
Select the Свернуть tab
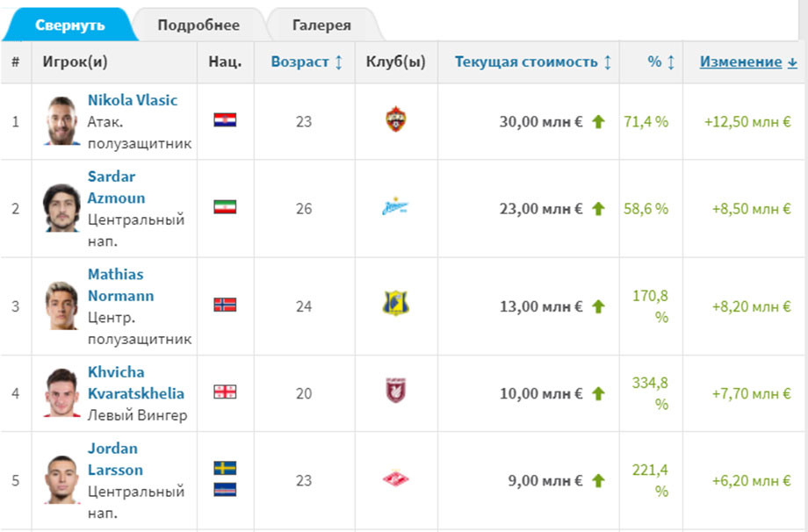pos(70,25)
